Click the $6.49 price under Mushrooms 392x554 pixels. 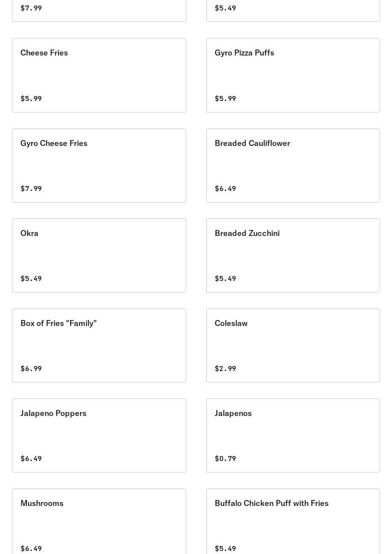31,548
